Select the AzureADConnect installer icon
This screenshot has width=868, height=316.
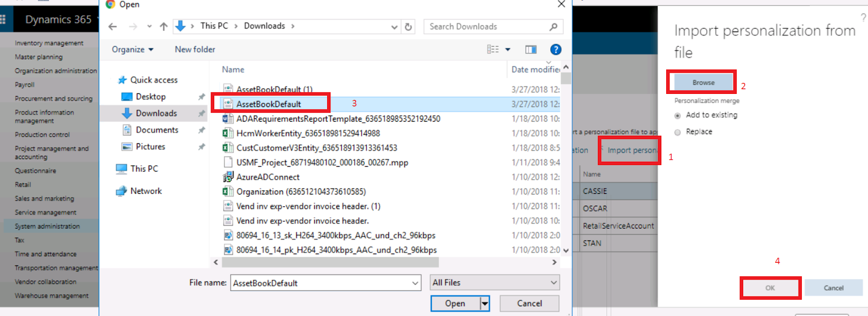click(x=228, y=177)
